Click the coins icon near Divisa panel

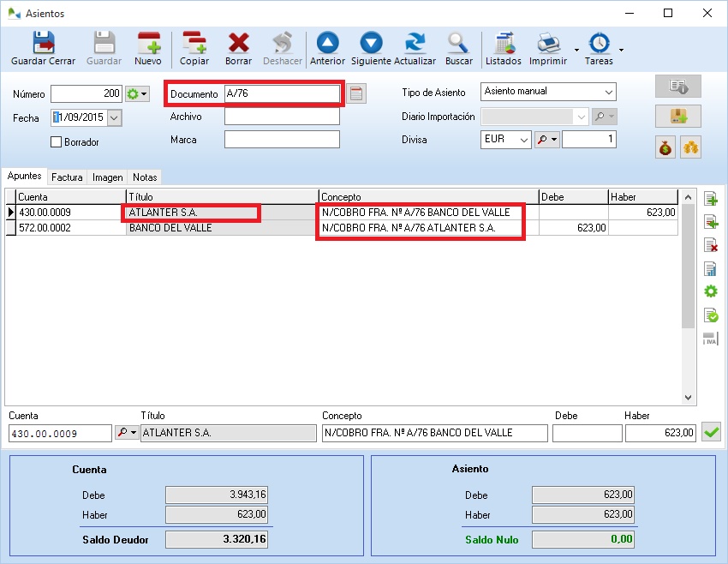(x=692, y=147)
